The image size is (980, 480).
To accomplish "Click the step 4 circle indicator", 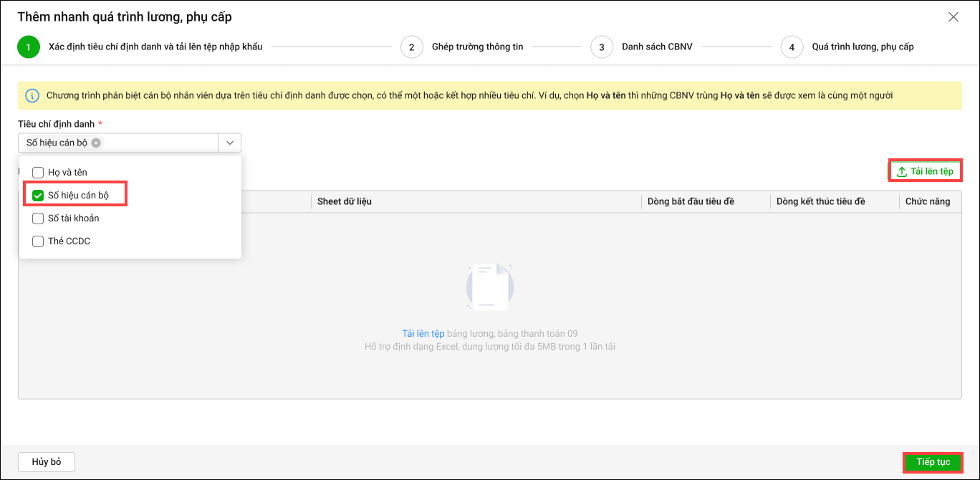I will pos(792,47).
